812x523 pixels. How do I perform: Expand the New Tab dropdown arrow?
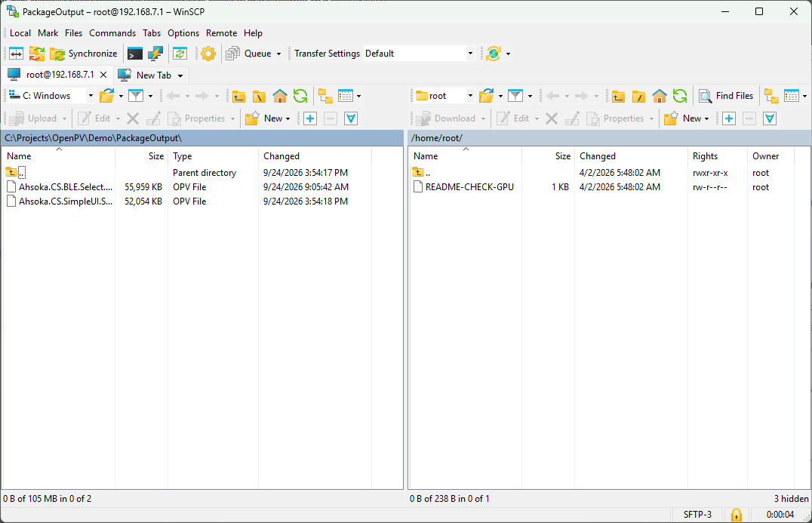click(x=180, y=75)
